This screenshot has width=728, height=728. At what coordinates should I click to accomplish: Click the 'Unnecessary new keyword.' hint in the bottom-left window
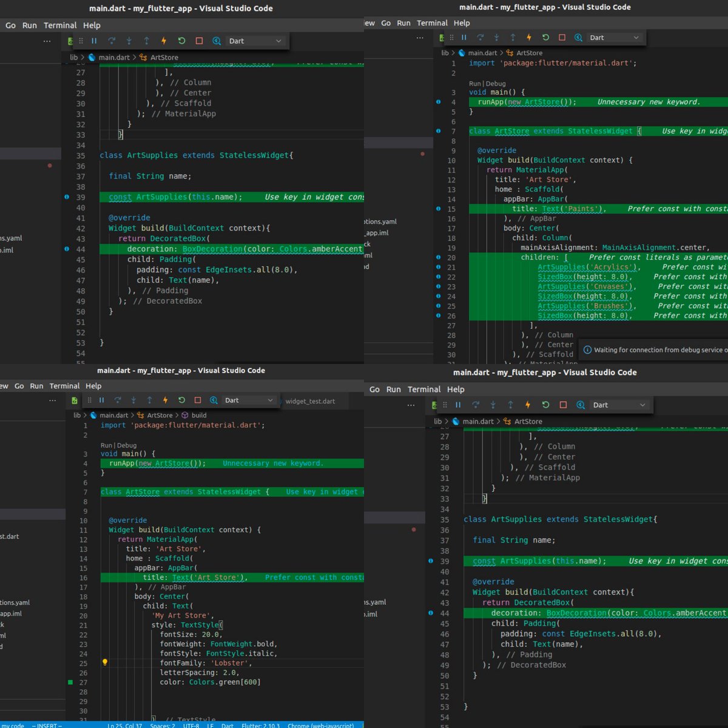pyautogui.click(x=273, y=463)
